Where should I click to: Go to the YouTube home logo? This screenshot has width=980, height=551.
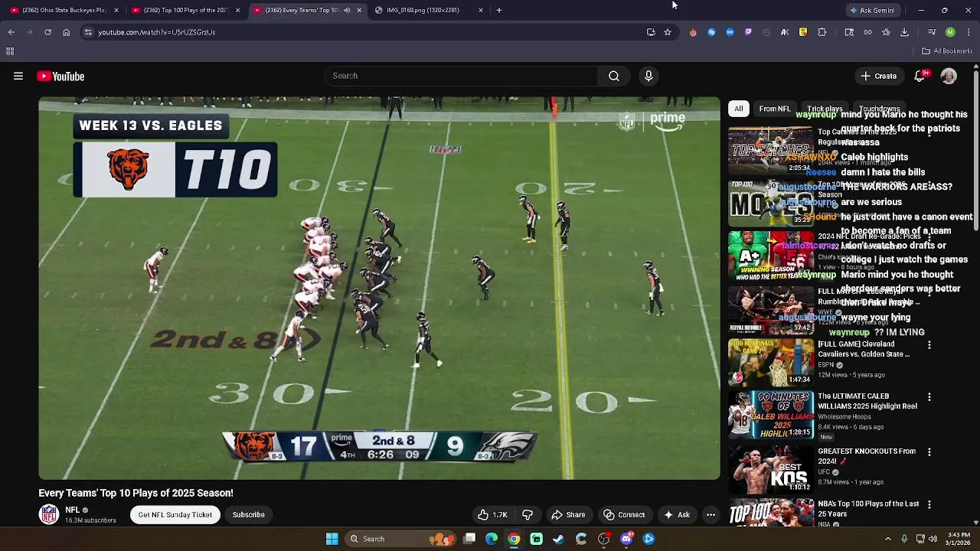point(60,76)
